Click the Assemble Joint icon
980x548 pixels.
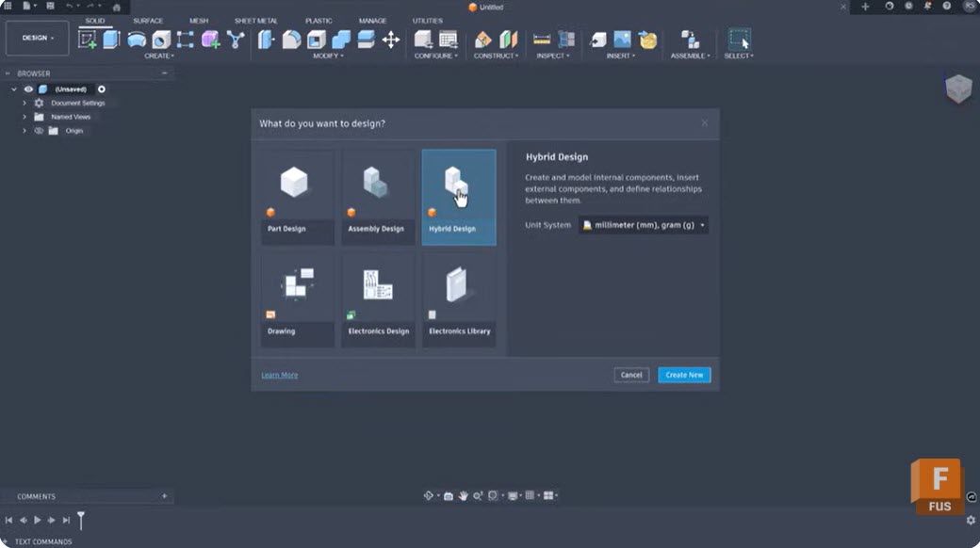pos(690,40)
